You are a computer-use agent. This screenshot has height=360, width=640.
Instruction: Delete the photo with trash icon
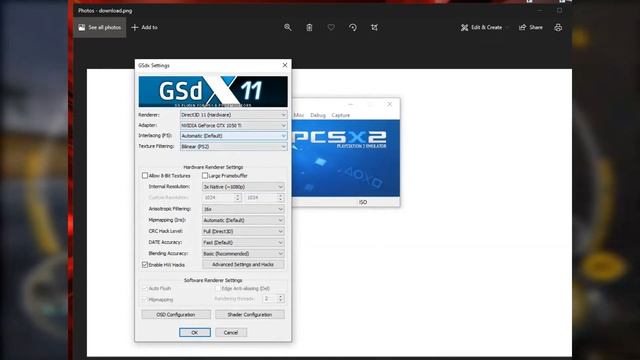click(x=309, y=27)
